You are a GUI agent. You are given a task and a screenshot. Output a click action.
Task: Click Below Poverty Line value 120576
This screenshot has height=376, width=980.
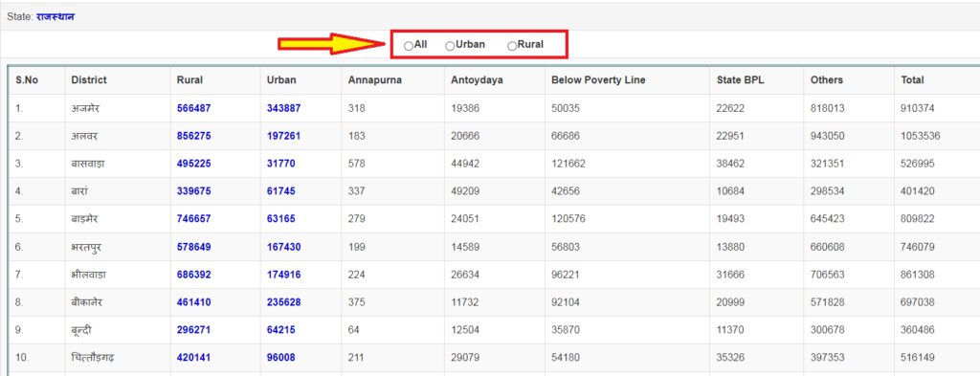568,219
